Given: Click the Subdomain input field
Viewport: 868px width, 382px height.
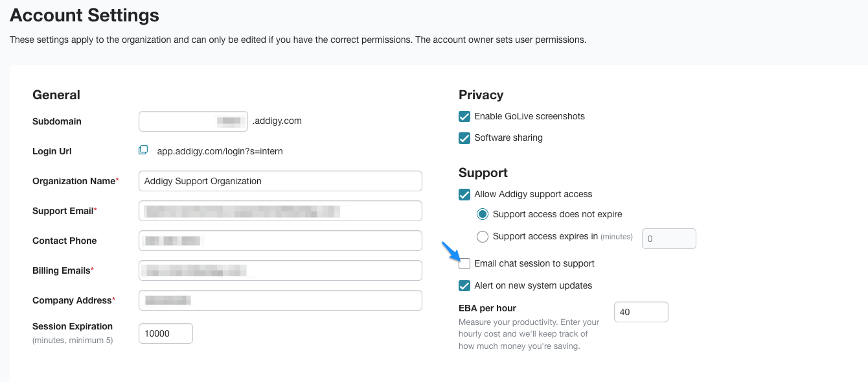Looking at the screenshot, I should [x=193, y=121].
